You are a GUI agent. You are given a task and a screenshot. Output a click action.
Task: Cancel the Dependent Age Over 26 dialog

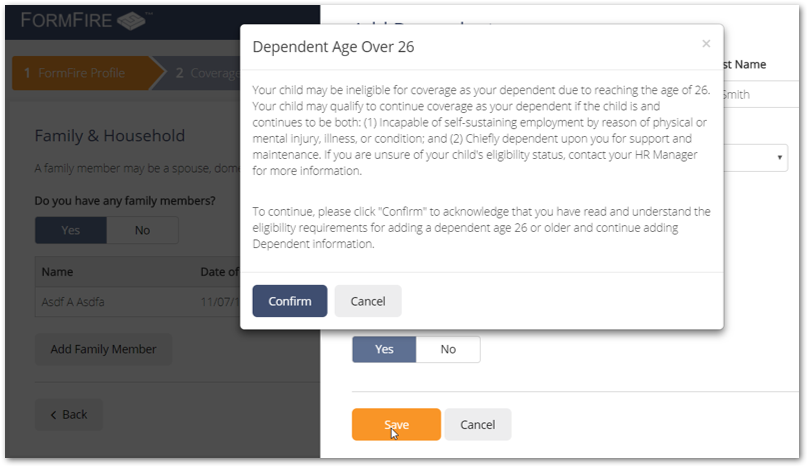[368, 301]
